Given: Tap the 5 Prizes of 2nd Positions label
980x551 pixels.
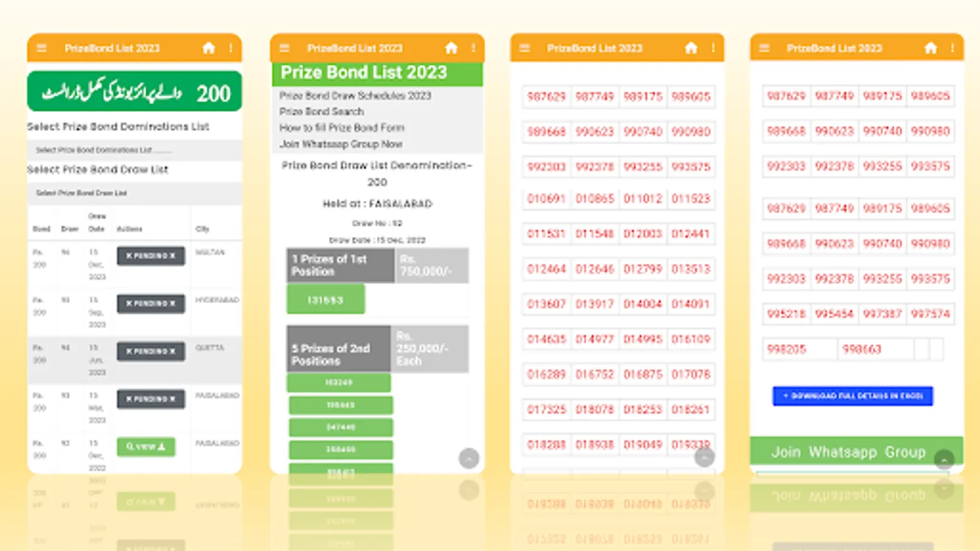Looking at the screenshot, I should (339, 349).
